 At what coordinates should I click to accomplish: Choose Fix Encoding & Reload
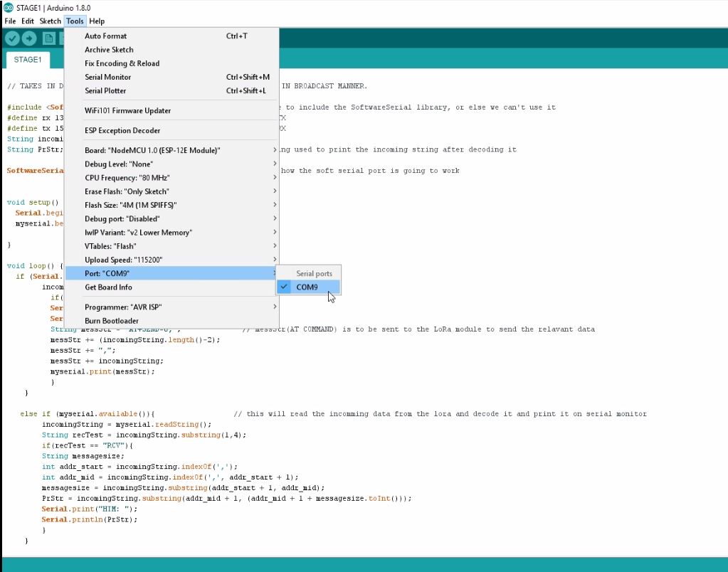[172, 63]
